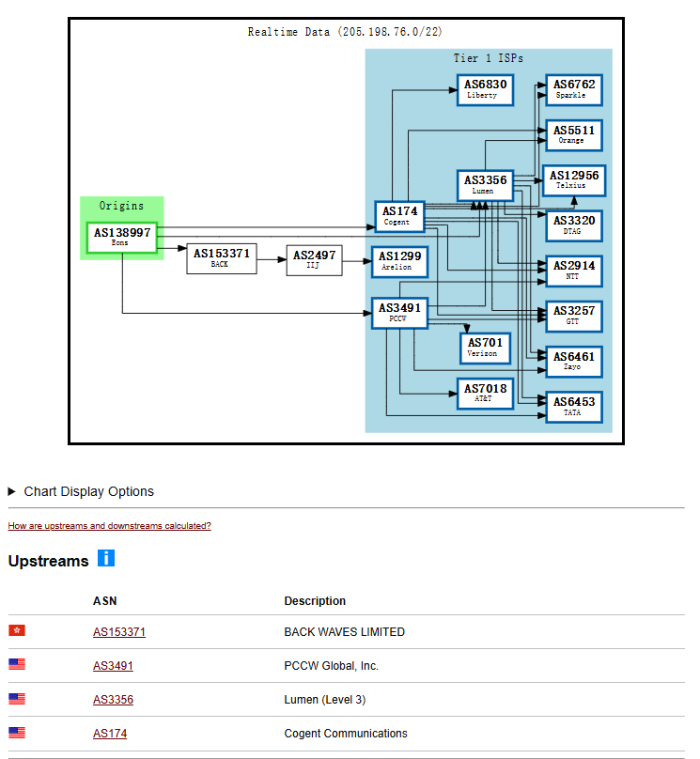Select the AS701 Verizon node
The width and height of the screenshot is (700, 759).
pos(485,349)
